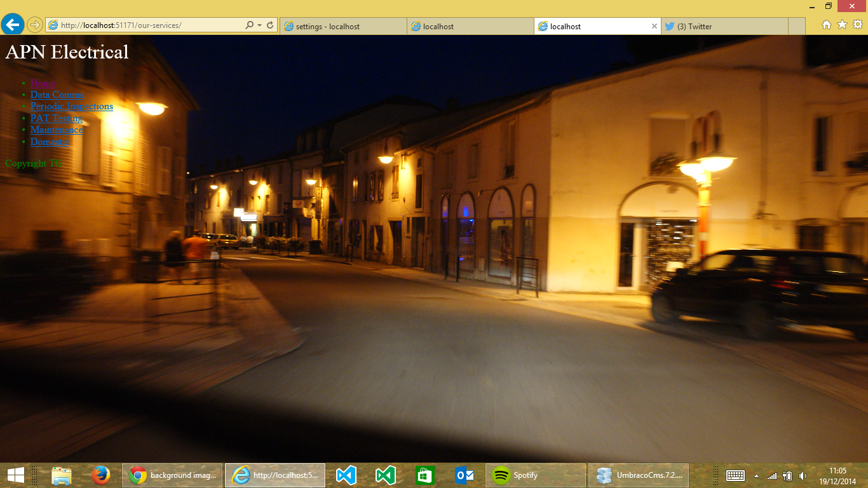Open the Windows Store taskbar icon
This screenshot has height=488, width=868.
point(424,475)
